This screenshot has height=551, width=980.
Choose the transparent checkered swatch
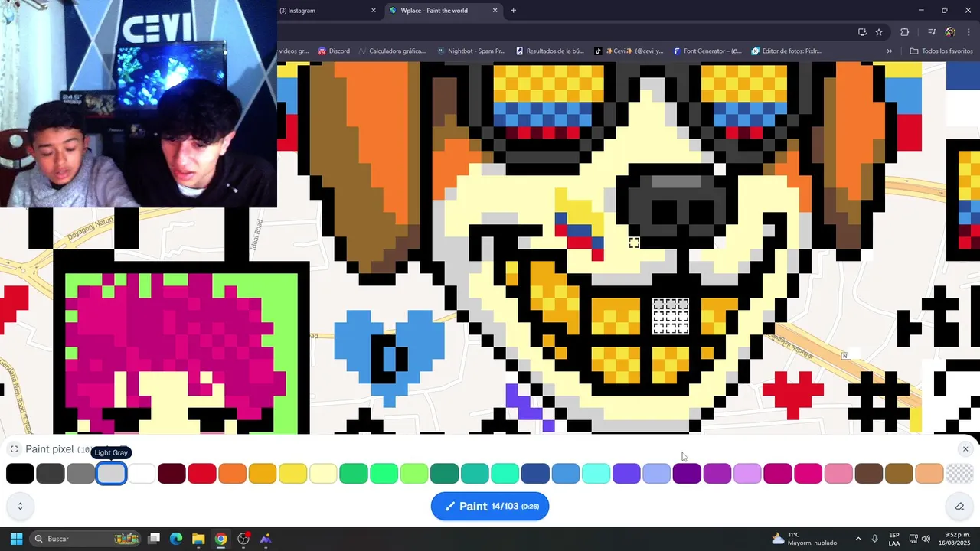pos(960,474)
